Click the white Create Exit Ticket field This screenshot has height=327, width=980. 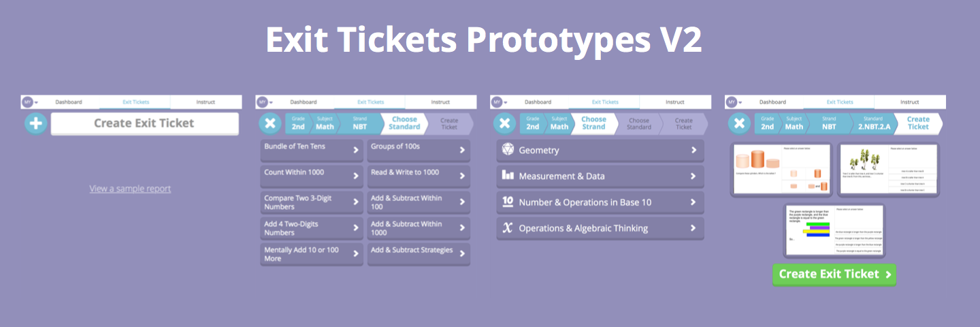click(x=144, y=123)
